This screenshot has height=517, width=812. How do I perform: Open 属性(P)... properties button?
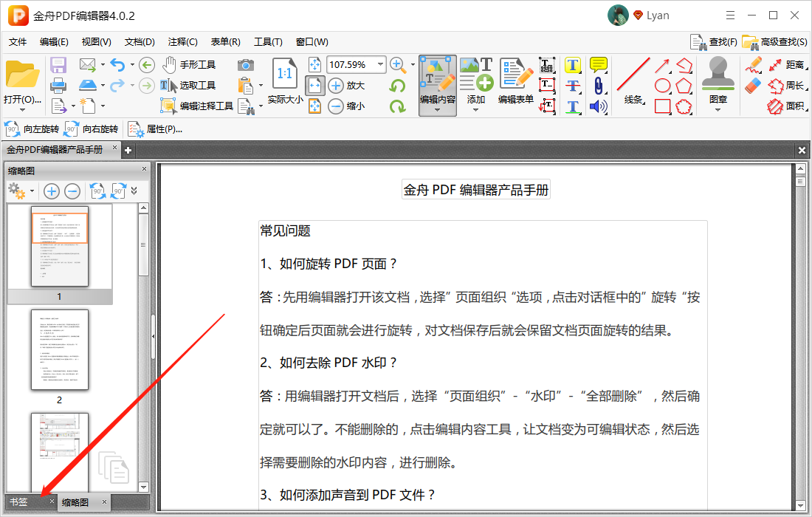click(x=155, y=129)
